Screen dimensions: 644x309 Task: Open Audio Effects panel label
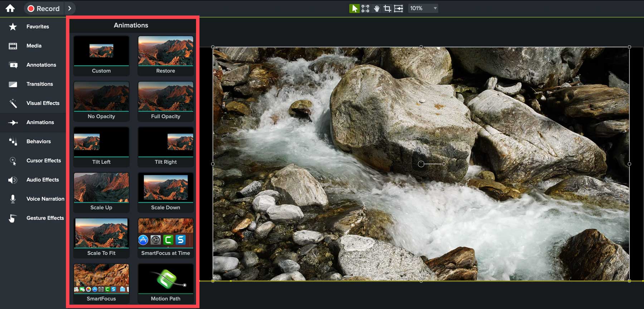pyautogui.click(x=43, y=180)
